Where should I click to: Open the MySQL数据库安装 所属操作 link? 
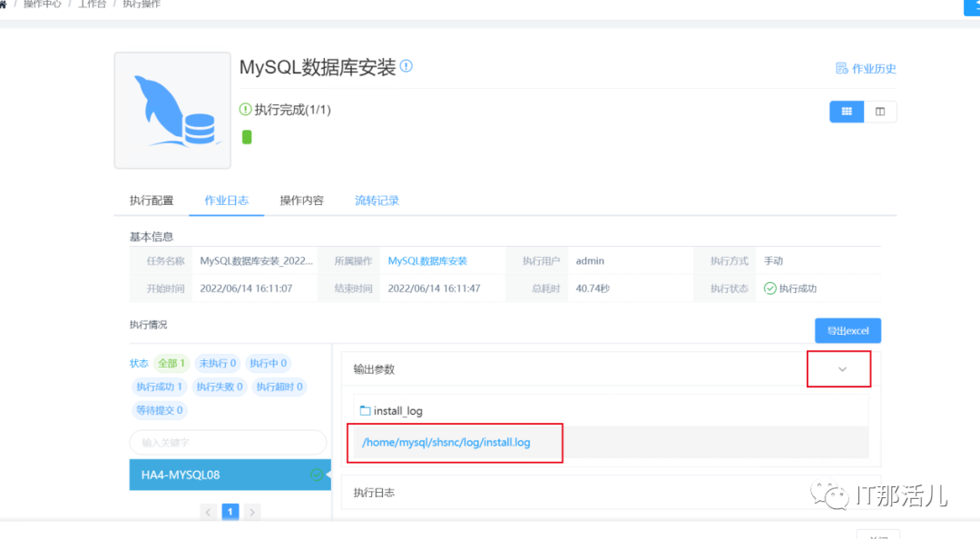[427, 260]
